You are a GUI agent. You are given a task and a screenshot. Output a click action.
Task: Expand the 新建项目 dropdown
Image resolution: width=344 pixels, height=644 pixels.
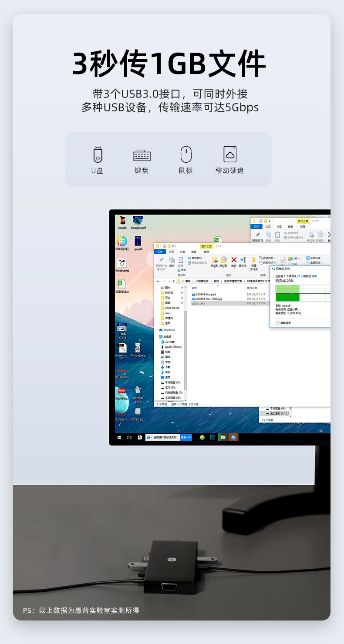click(267, 258)
